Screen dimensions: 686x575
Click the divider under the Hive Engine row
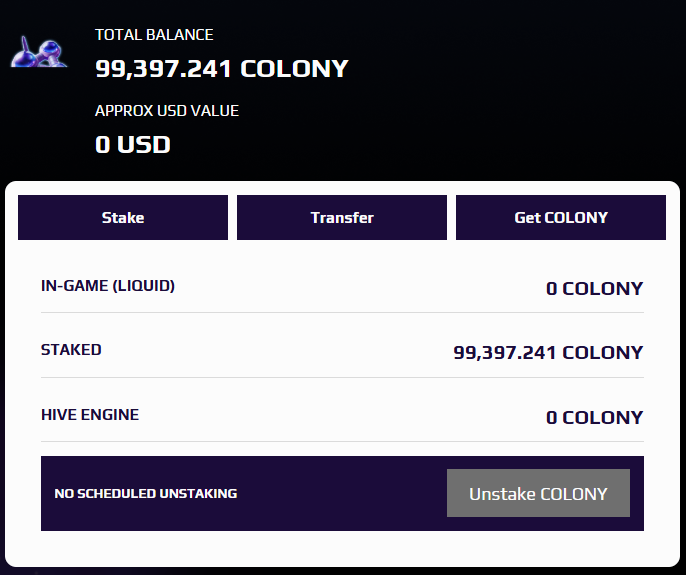(342, 441)
